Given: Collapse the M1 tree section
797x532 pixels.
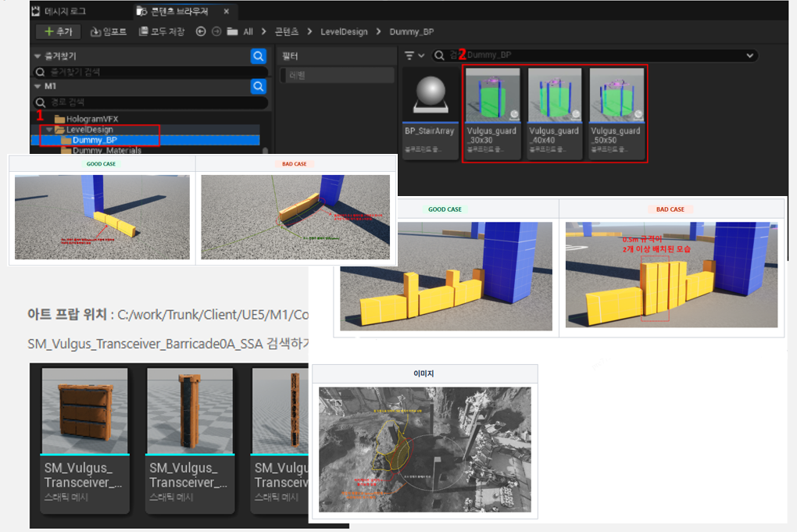Looking at the screenshot, I should click(x=38, y=87).
